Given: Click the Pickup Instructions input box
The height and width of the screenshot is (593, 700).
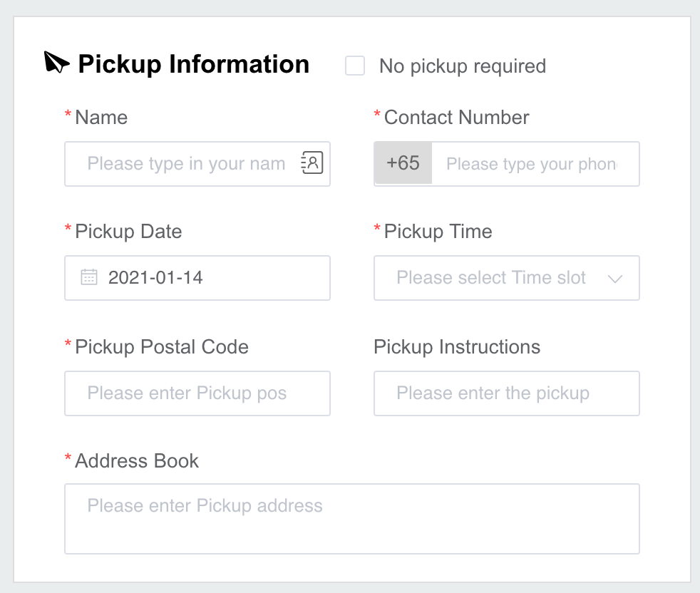Looking at the screenshot, I should pos(506,393).
